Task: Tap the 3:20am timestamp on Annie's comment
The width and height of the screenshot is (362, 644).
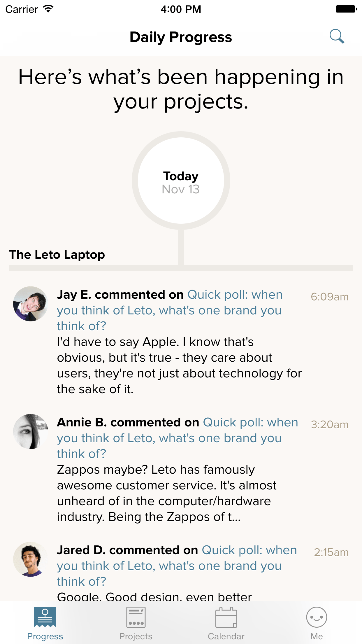Action: point(330,425)
